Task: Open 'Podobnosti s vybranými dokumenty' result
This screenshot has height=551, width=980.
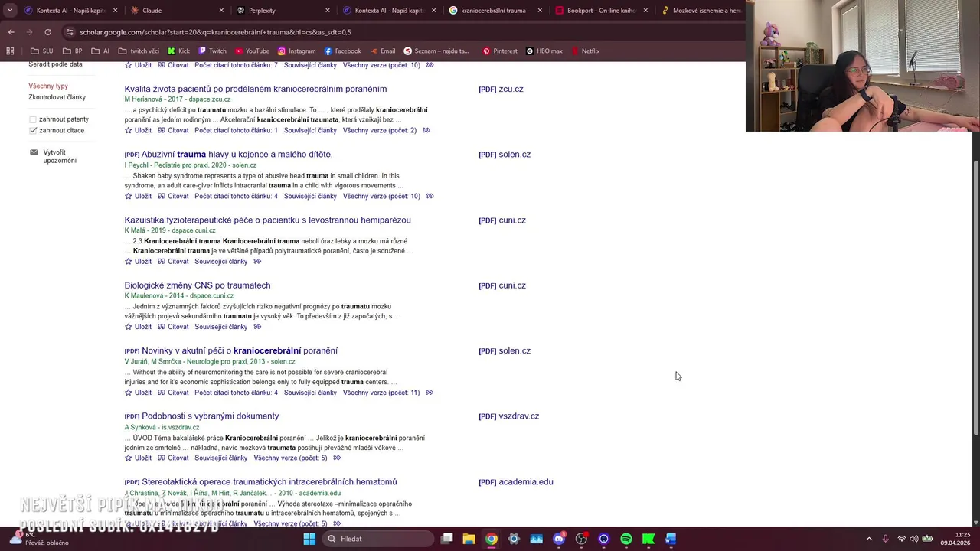Action: click(210, 416)
